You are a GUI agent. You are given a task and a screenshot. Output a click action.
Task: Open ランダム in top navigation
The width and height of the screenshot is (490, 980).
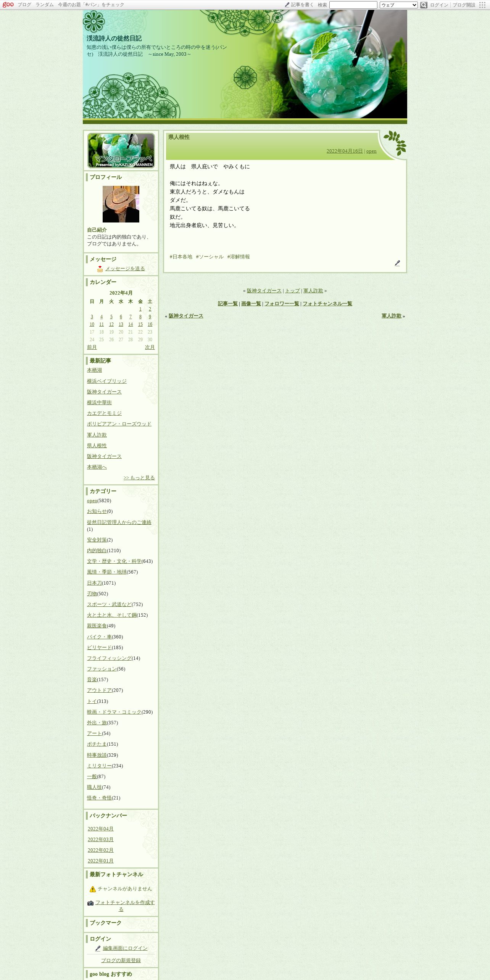[x=45, y=5]
